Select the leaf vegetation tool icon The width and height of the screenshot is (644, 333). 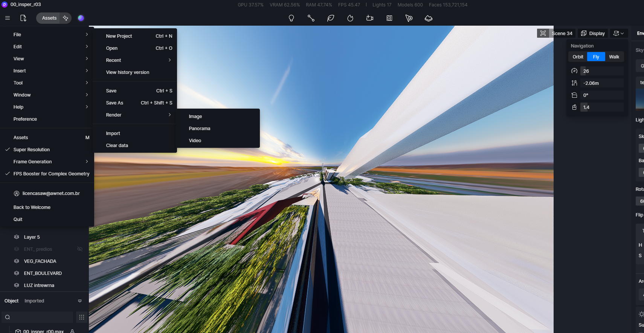click(331, 18)
